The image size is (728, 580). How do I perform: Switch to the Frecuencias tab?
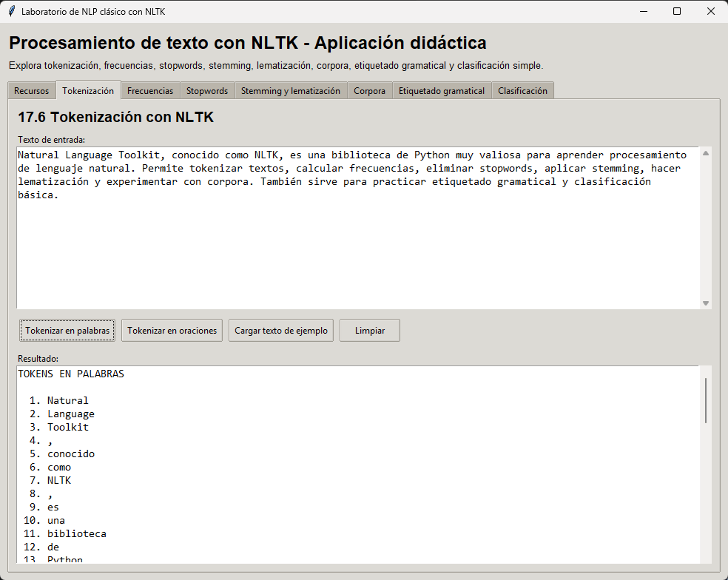[150, 90]
